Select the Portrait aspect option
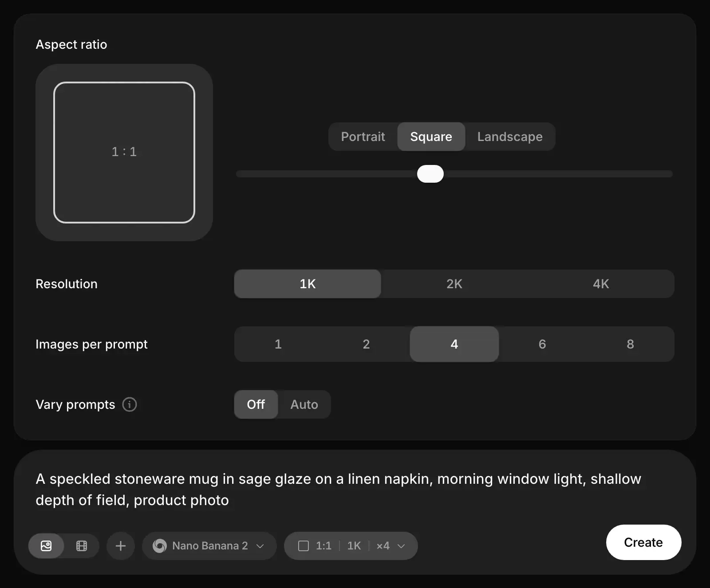Image resolution: width=710 pixels, height=588 pixels. (363, 137)
